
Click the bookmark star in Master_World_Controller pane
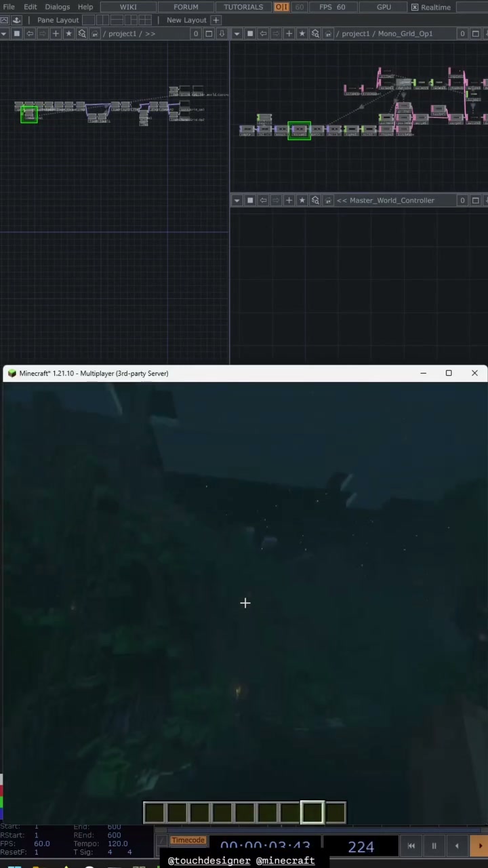(302, 200)
